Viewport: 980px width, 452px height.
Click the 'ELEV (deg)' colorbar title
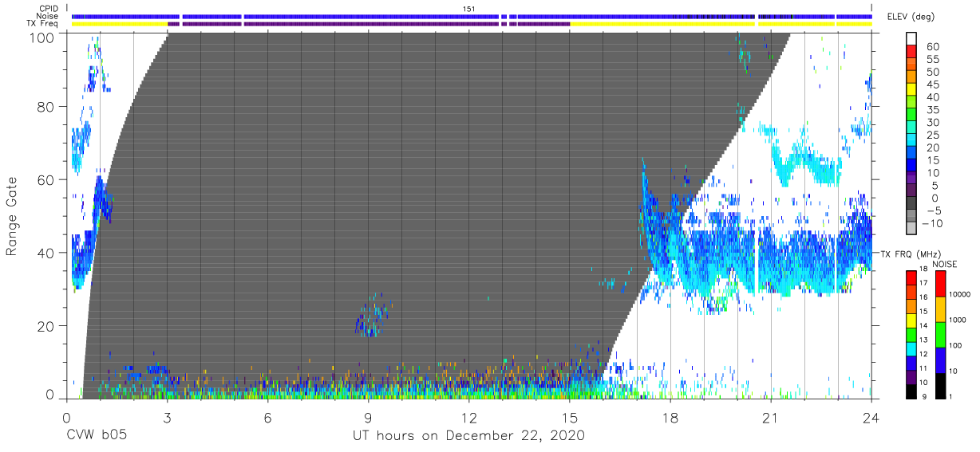tap(911, 16)
